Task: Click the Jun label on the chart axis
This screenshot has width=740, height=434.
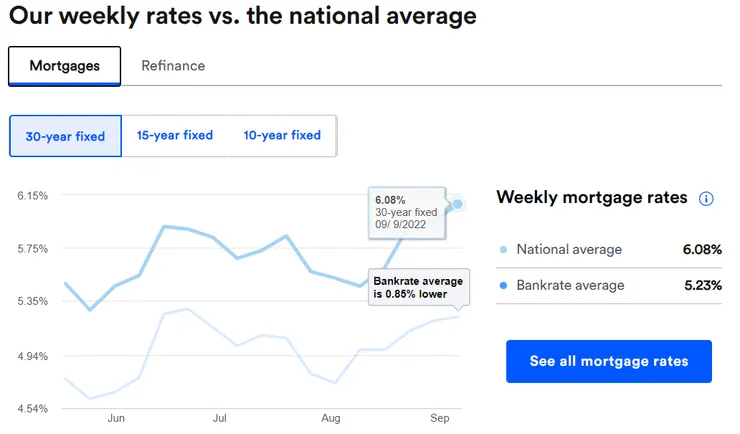Action: [x=116, y=419]
